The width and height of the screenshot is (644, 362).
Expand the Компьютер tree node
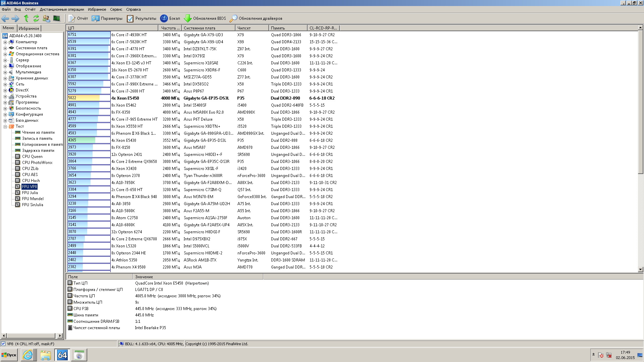click(5, 42)
